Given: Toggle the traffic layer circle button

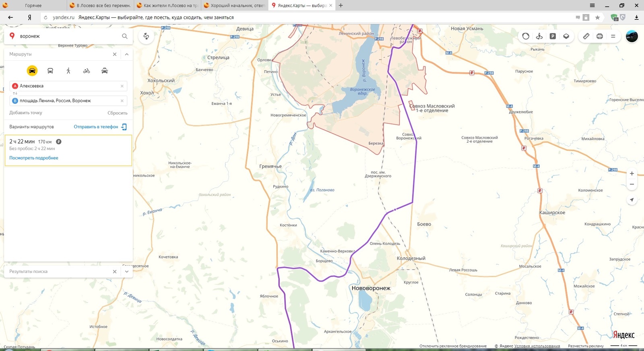Looking at the screenshot, I should click(526, 36).
